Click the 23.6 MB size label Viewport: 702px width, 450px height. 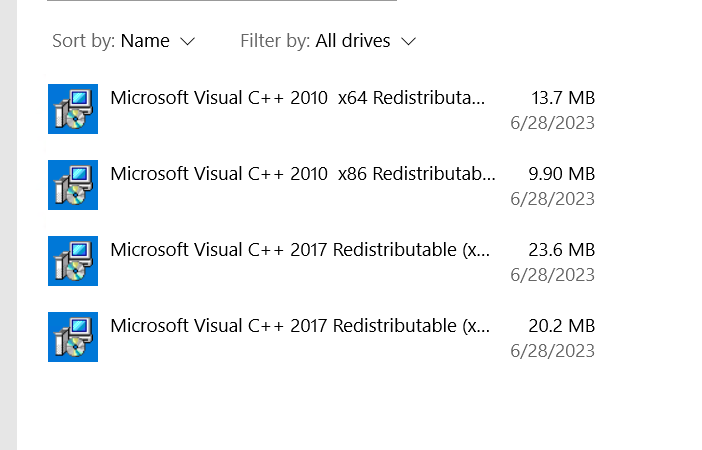[x=561, y=250]
